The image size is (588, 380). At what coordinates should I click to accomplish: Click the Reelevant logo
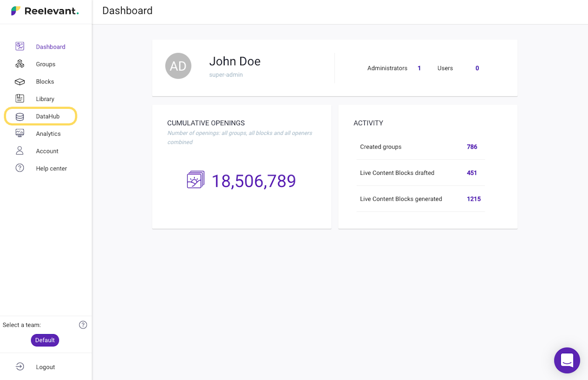45,11
